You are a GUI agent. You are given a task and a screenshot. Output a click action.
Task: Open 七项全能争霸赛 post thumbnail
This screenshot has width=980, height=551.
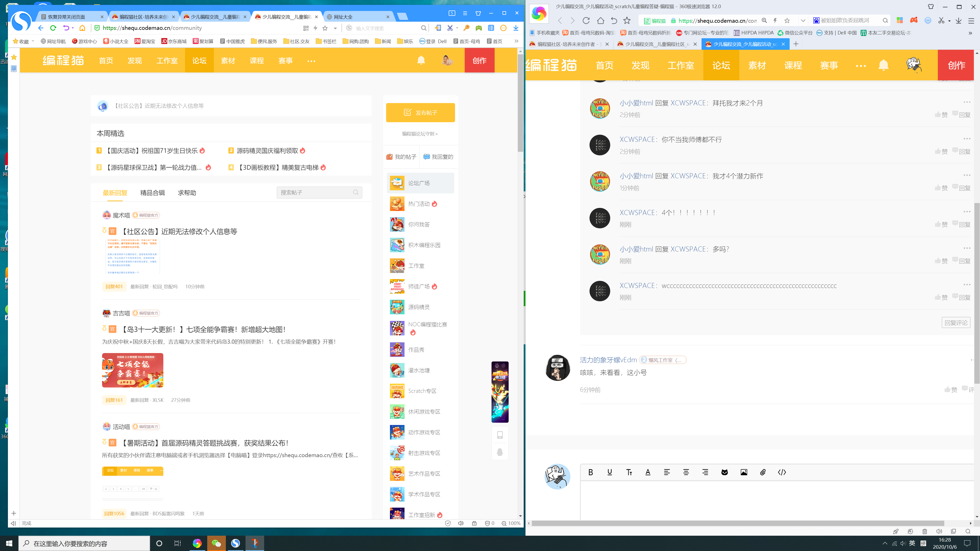[x=132, y=370]
